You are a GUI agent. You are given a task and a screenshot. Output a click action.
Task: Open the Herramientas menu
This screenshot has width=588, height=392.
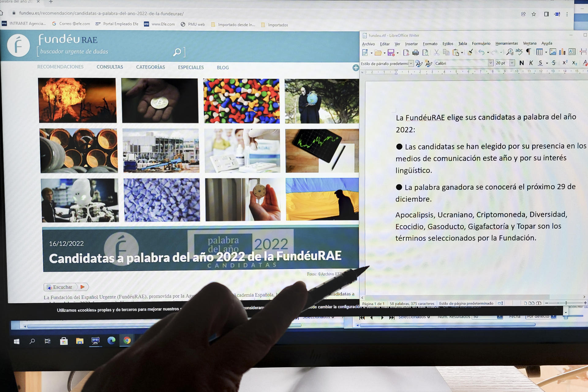point(507,43)
